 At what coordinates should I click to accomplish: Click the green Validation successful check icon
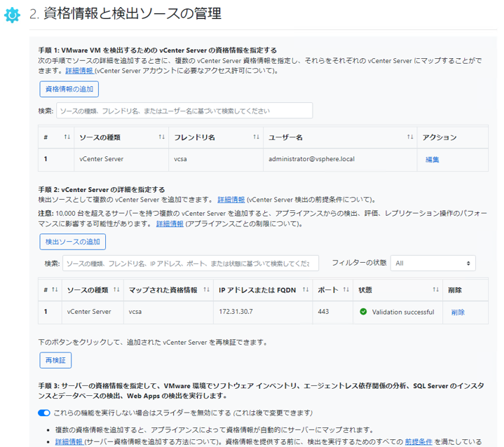(363, 312)
